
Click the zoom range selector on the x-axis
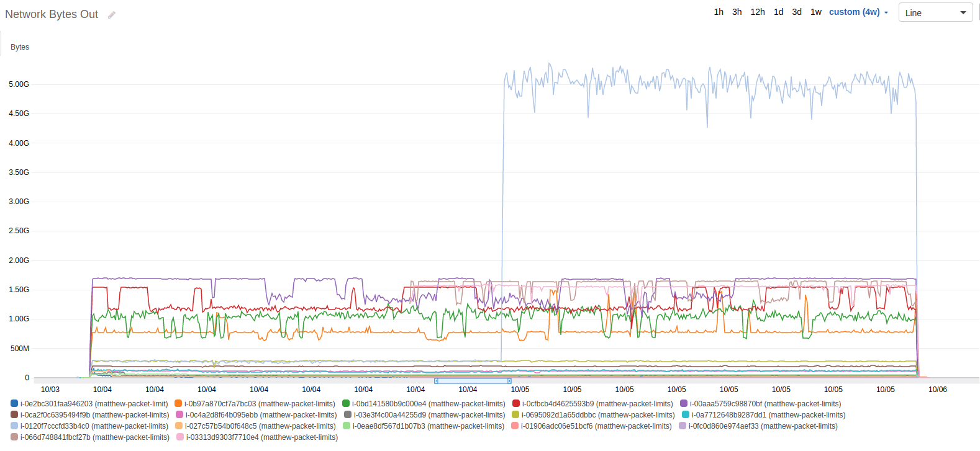pos(473,380)
